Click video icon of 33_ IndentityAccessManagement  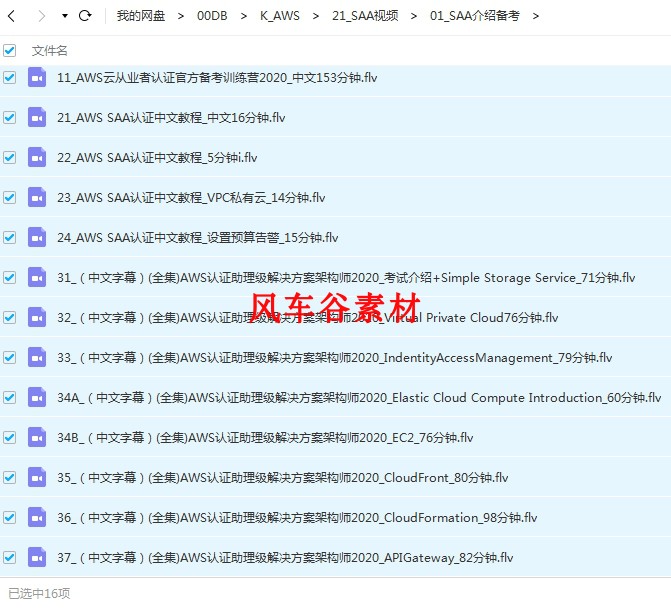click(37, 357)
